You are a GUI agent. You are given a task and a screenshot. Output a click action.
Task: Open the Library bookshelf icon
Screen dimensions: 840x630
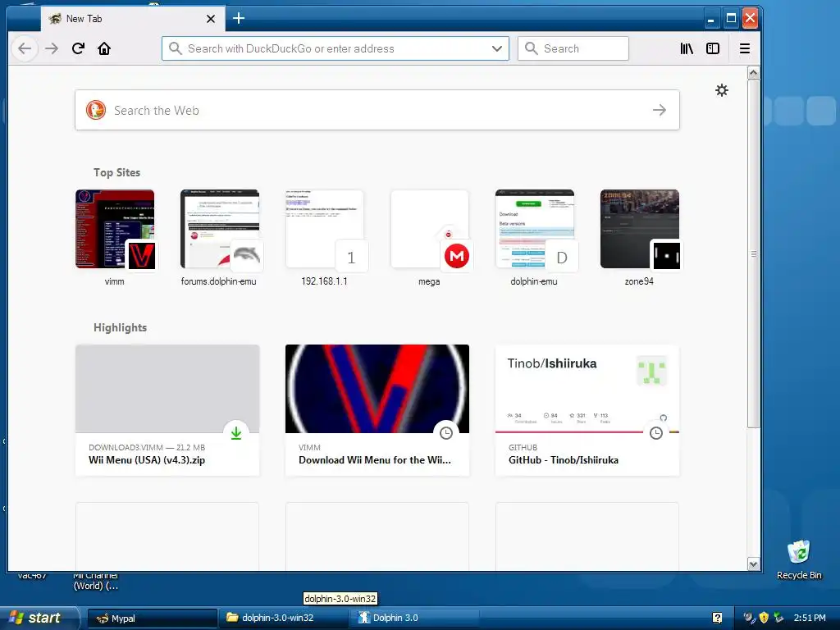point(687,48)
